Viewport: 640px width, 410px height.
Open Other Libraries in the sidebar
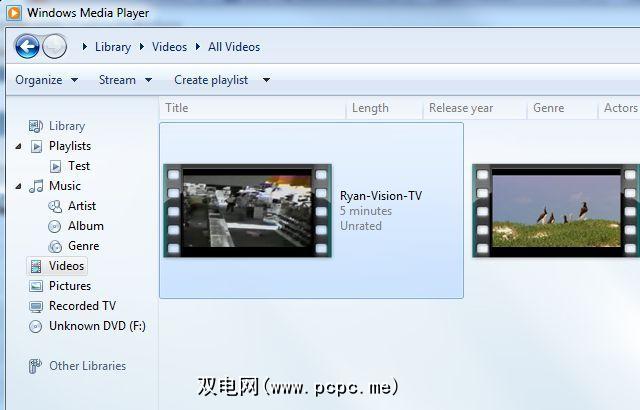point(87,366)
